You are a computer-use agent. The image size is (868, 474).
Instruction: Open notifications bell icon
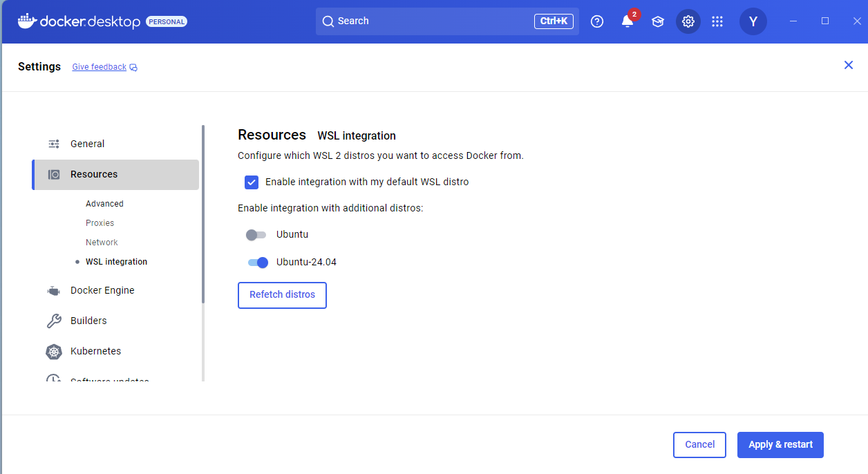coord(628,21)
